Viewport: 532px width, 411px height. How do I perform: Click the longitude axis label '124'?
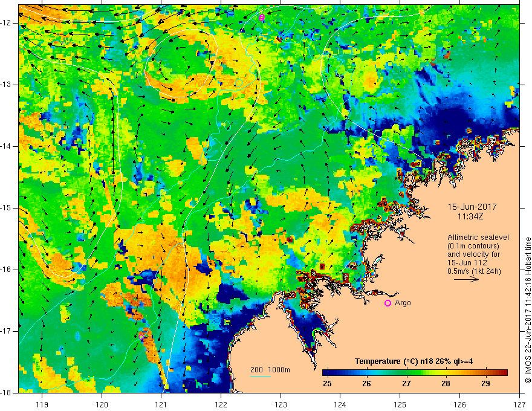[x=340, y=404]
